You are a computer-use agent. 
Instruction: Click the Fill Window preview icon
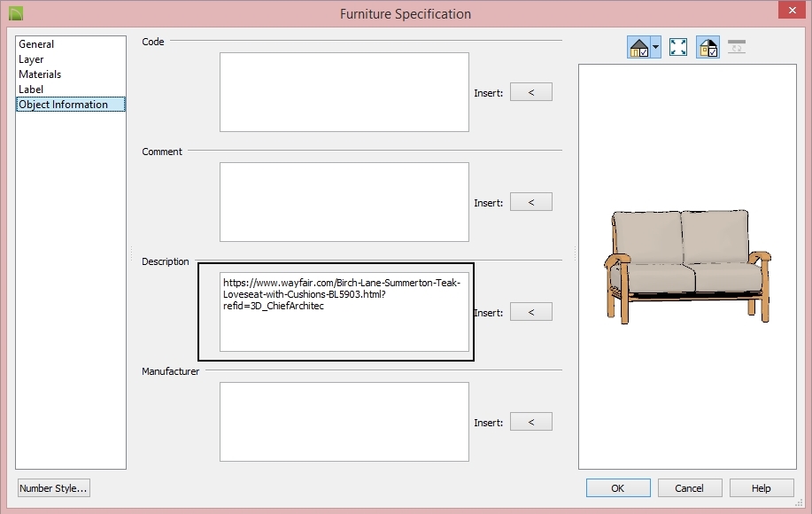coord(678,47)
